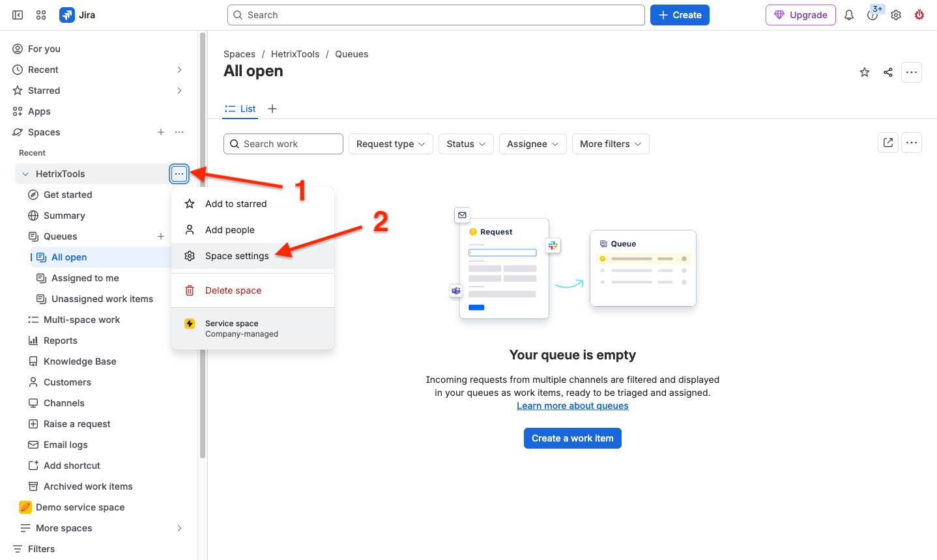Open the more actions button beside the share icon
This screenshot has height=560, width=937.
click(x=912, y=72)
